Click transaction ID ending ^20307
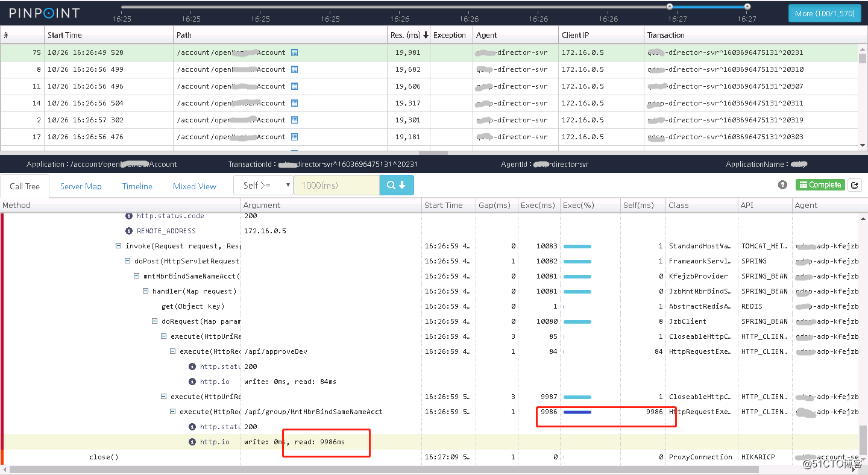The image size is (868, 475). click(x=725, y=86)
